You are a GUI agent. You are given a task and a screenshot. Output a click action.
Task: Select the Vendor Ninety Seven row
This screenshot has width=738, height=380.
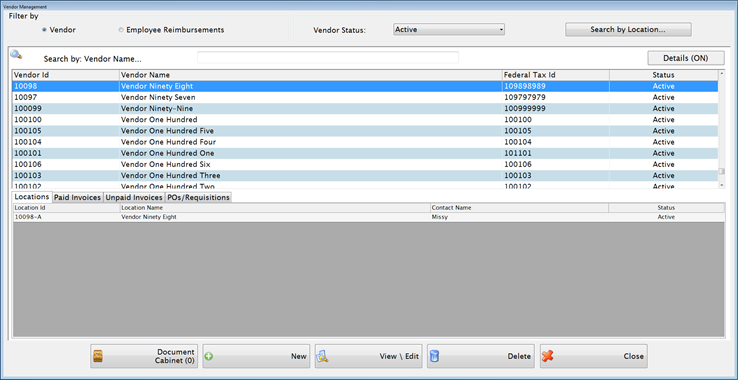pos(365,97)
